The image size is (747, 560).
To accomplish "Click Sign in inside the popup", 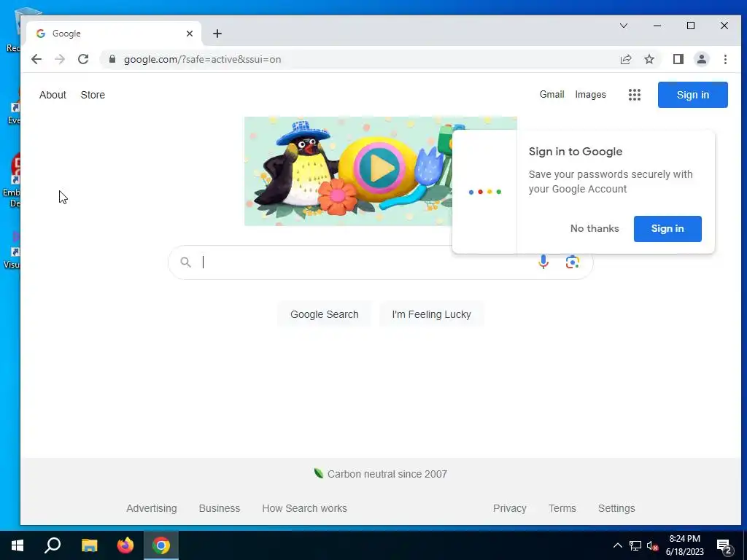I will coord(667,228).
